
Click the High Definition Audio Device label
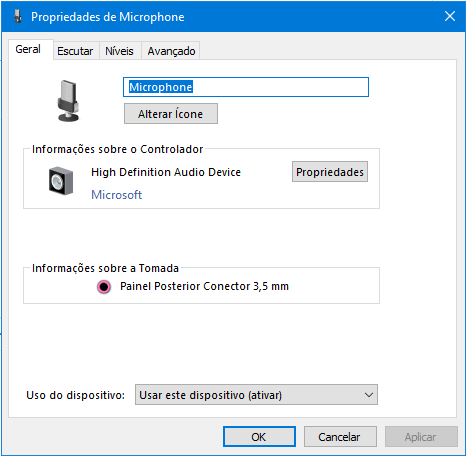(x=166, y=172)
